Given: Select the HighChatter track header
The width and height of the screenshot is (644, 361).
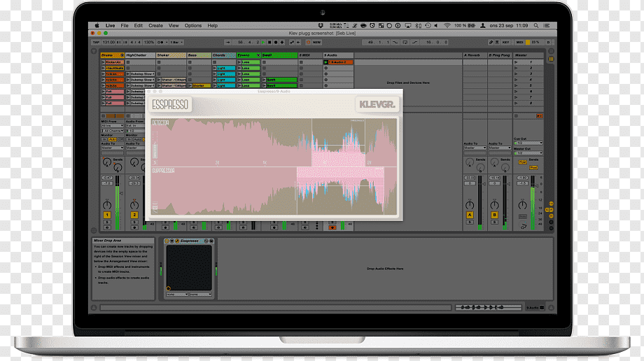Looking at the screenshot, I should pyautogui.click(x=140, y=55).
